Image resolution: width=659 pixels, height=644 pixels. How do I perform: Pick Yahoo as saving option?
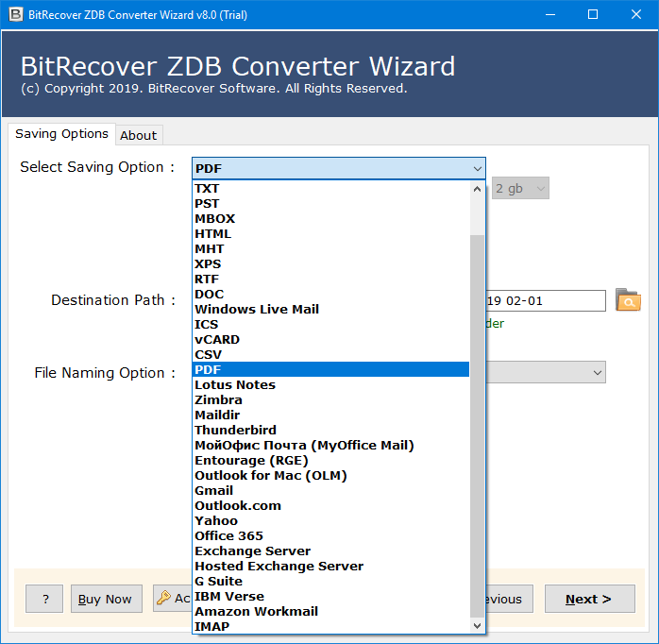(330, 521)
